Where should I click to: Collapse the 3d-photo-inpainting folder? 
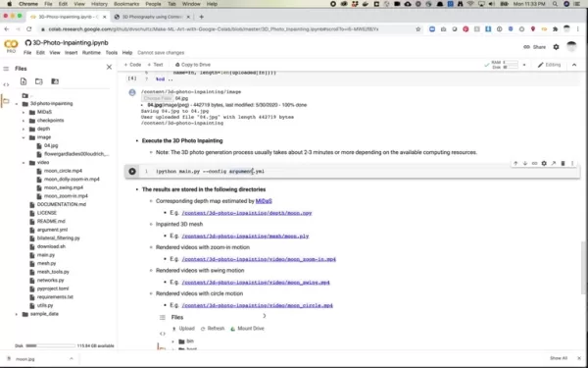17,104
